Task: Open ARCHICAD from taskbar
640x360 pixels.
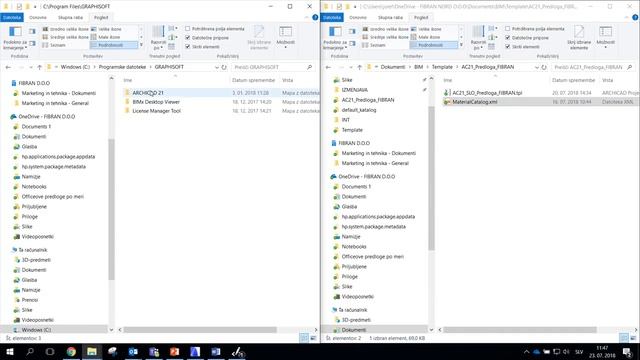Action: tap(195, 351)
